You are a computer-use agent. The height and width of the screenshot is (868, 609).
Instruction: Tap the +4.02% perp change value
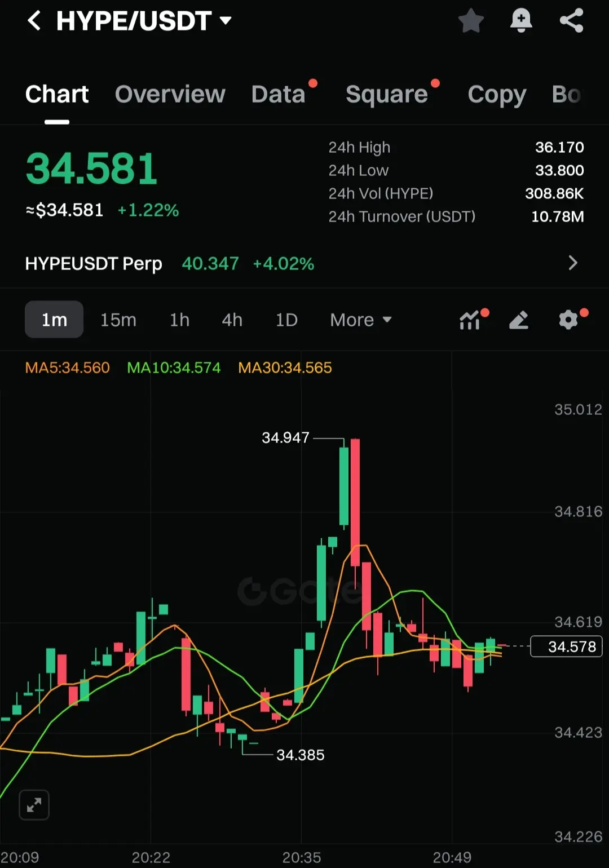284,264
